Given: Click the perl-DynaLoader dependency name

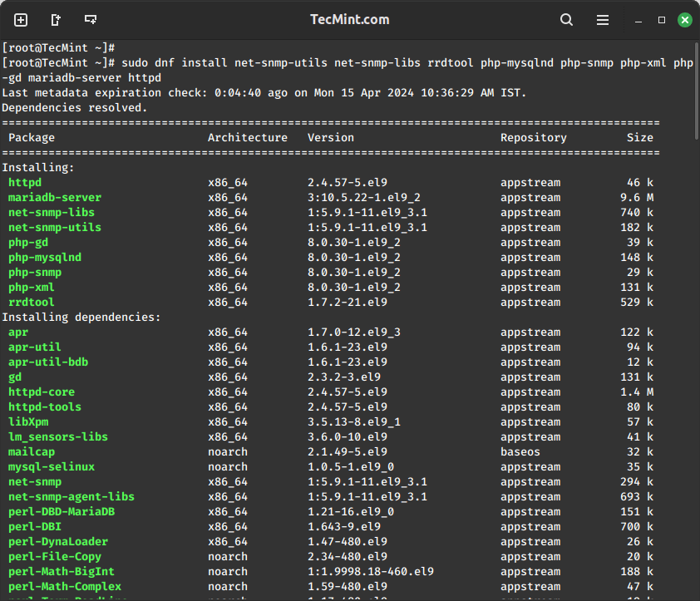Looking at the screenshot, I should point(58,542).
